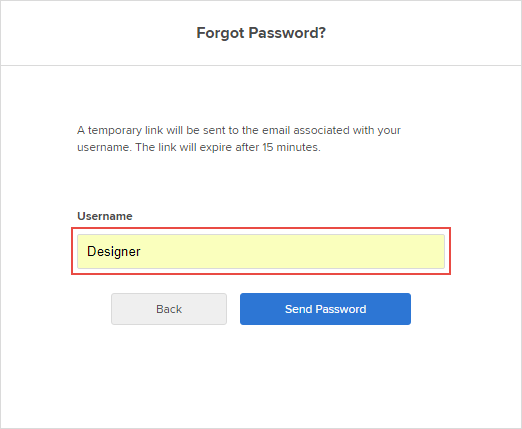
Task: Click the header bar containing the dialog title
Action: [261, 33]
